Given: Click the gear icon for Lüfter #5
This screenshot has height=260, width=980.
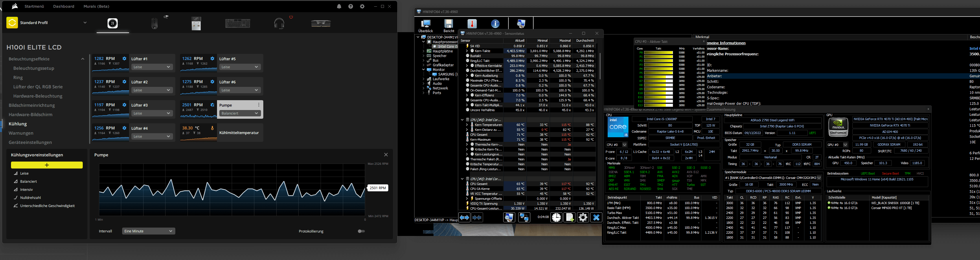Looking at the screenshot, I should click(212, 58).
